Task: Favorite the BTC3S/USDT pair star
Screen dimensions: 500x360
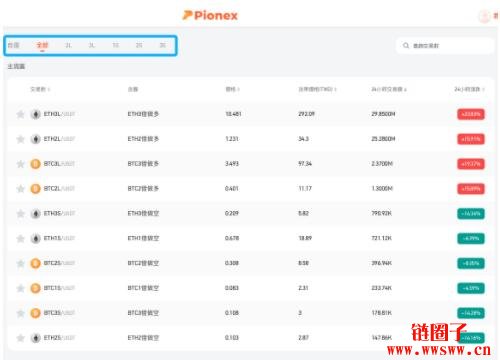Action: pos(21,313)
